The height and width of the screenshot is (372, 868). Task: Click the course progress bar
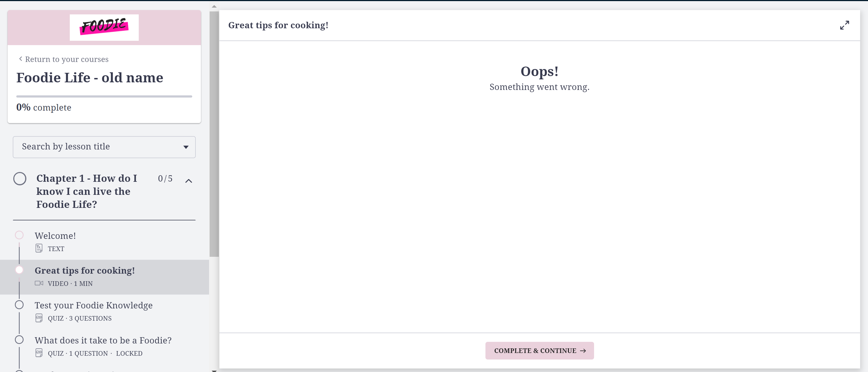104,96
